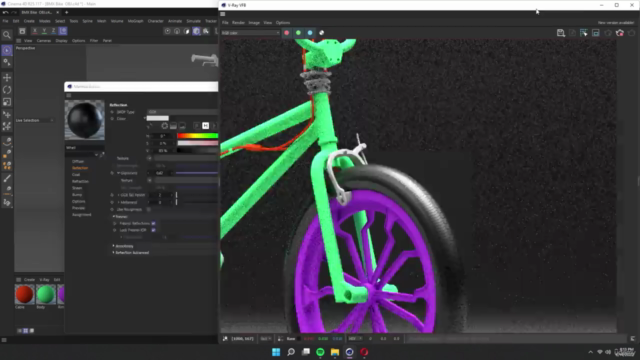This screenshot has height=360, width=640.
Task: Adjust the Glossiness slider
Action: pos(197,173)
